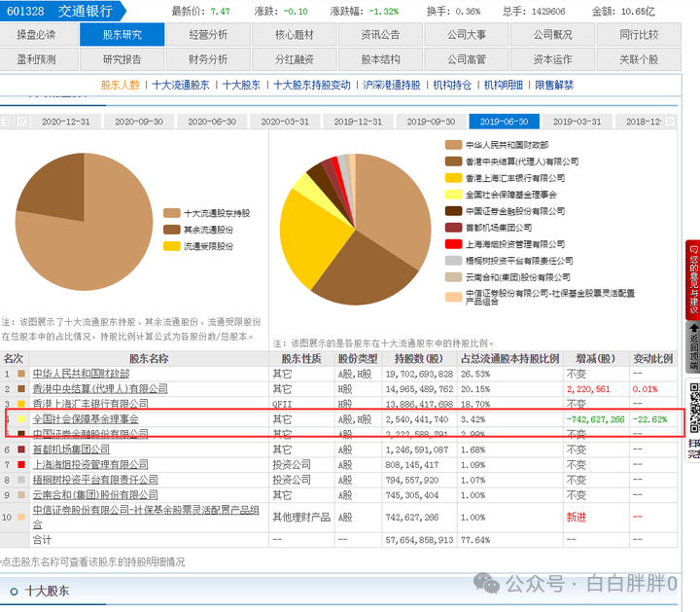This screenshot has width=700, height=612.
Task: Jump to 机构明细 section
Action: [x=504, y=85]
